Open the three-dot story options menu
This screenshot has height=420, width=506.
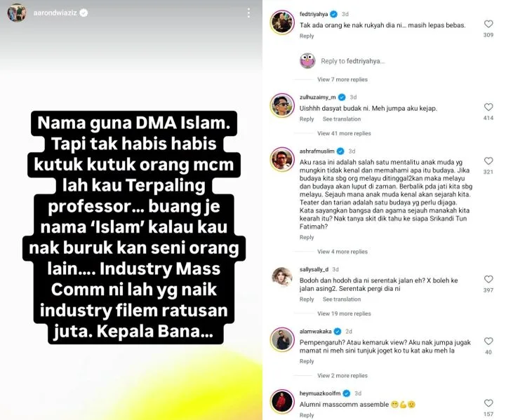248,13
